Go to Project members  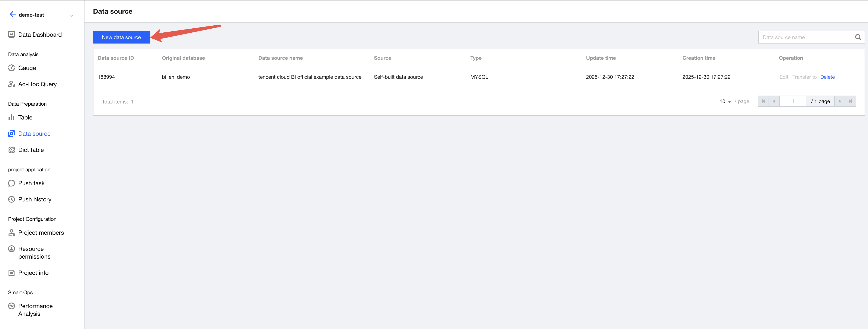(41, 233)
